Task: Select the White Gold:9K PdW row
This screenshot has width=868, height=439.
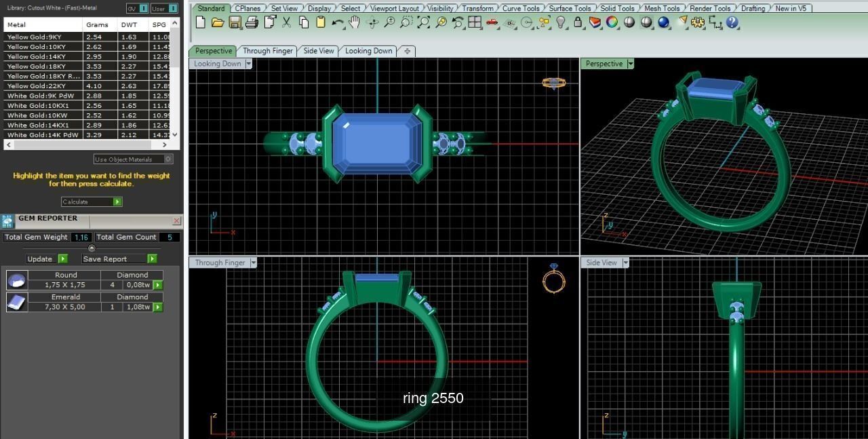Action: coord(87,96)
